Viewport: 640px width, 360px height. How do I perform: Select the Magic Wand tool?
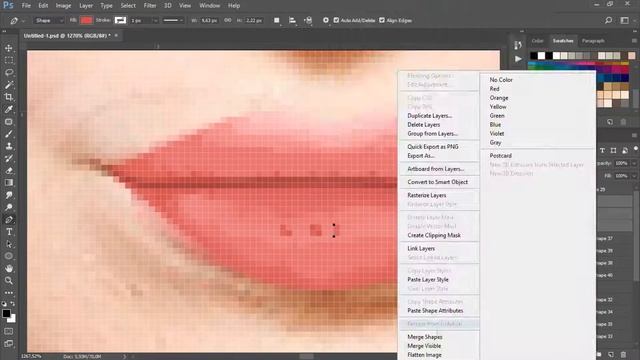9,85
